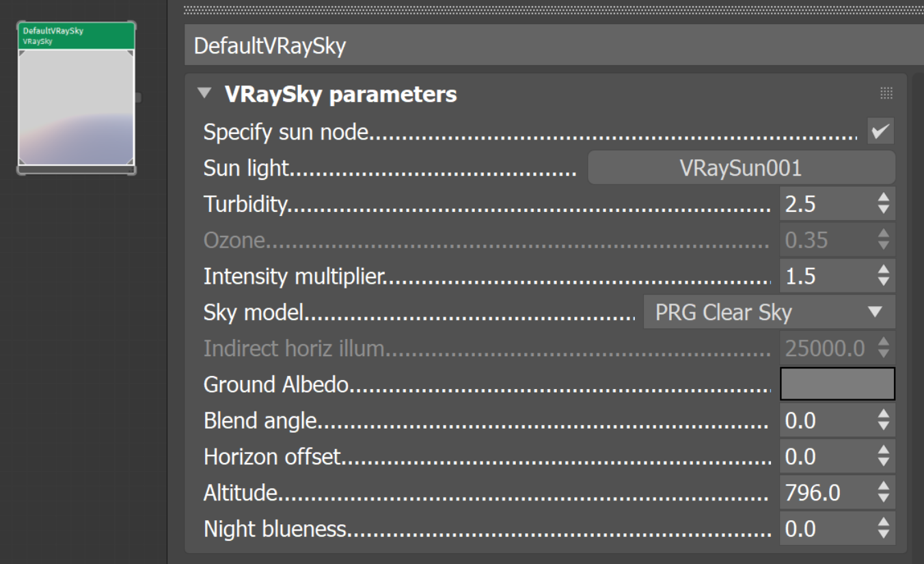Select the DefaultVRaySky node thumbnail

(x=76, y=107)
